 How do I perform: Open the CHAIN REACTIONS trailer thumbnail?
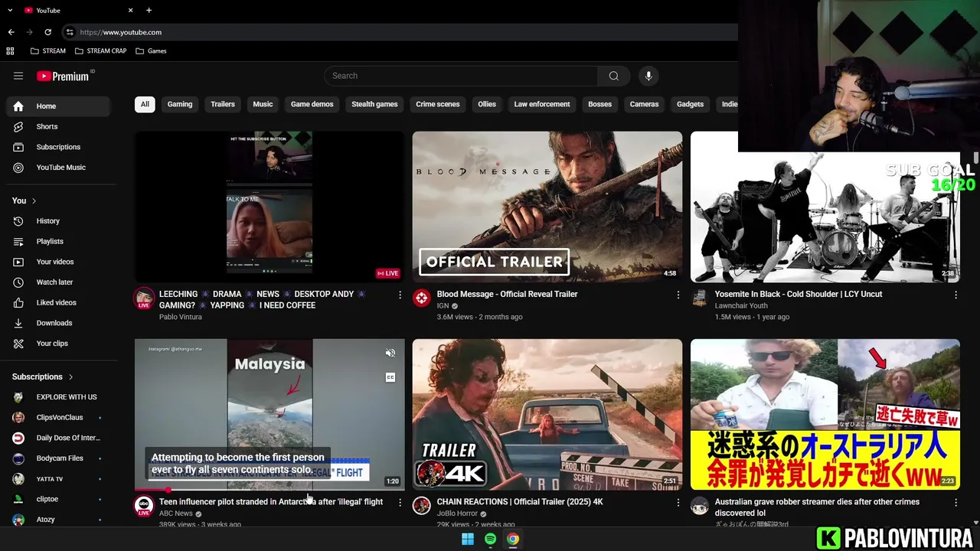[547, 414]
